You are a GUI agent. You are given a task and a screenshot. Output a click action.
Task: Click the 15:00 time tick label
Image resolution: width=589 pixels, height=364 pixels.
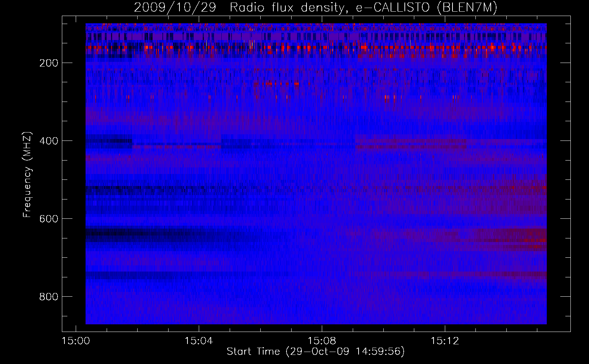76,341
